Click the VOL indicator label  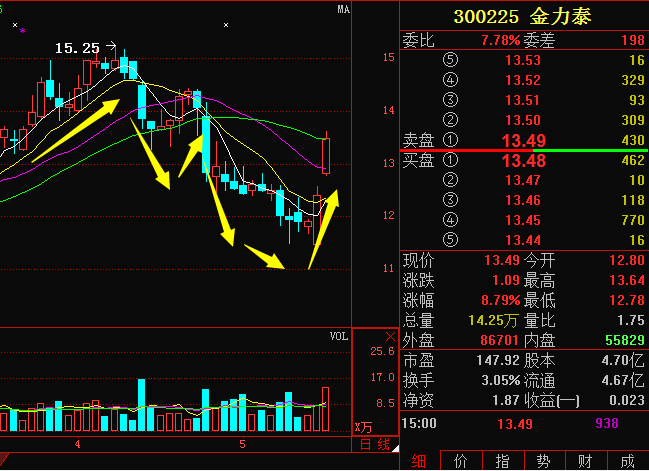[339, 336]
